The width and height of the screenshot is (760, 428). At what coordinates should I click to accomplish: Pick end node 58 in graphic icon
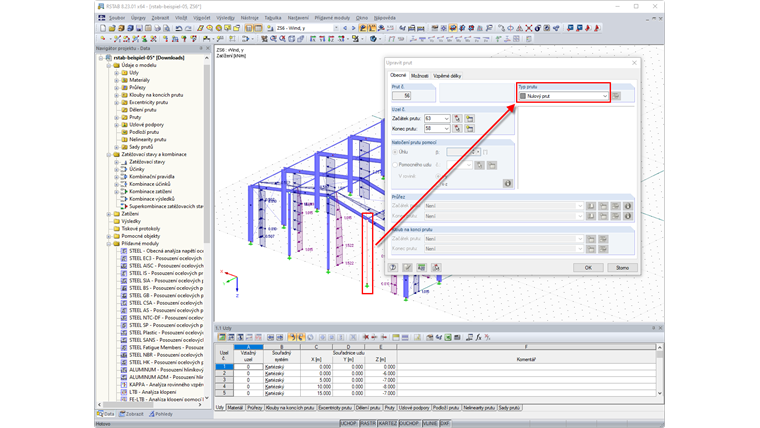coord(457,128)
